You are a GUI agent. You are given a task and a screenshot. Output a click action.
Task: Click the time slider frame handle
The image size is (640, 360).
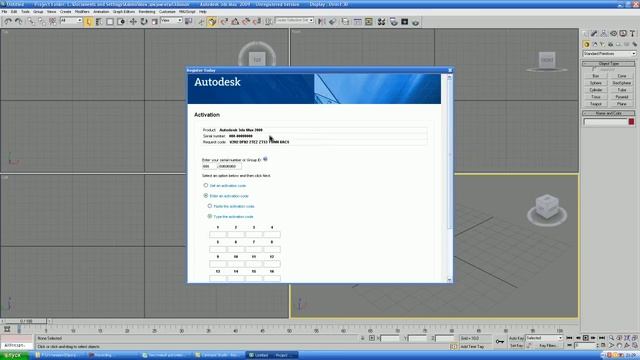[27, 321]
